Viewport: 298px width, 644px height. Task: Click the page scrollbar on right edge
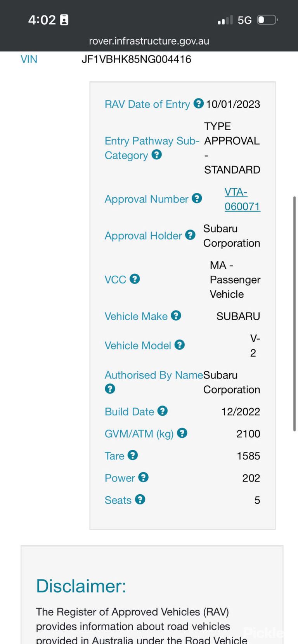[295, 314]
